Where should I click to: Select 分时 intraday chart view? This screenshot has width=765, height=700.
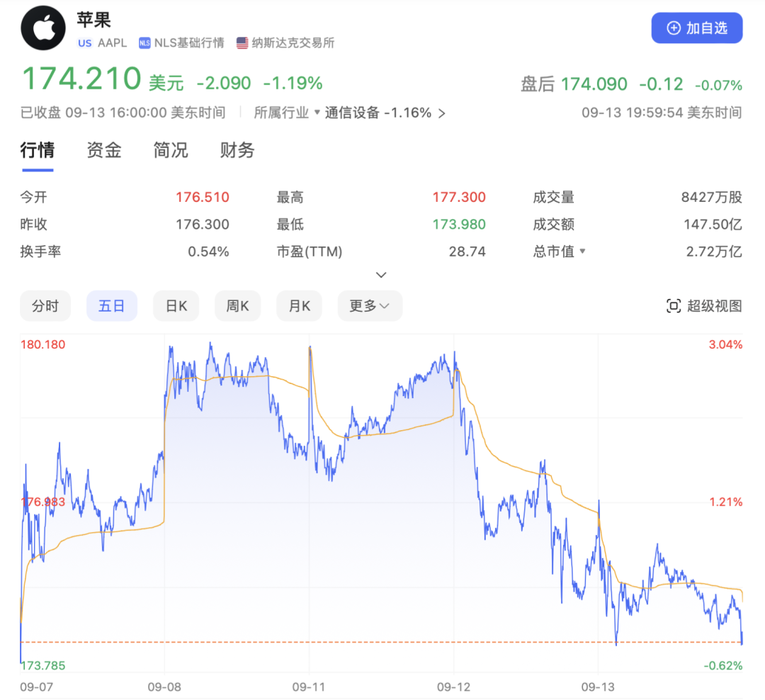tap(45, 306)
